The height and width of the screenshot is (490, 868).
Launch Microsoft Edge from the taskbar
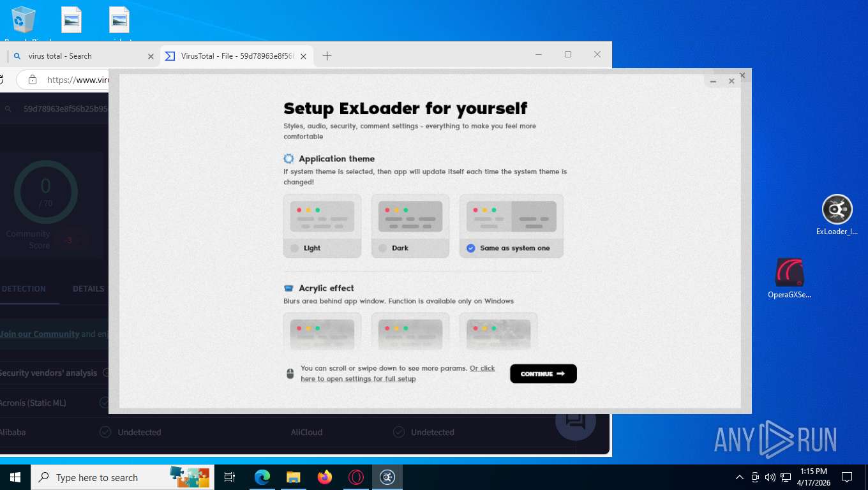pos(262,477)
